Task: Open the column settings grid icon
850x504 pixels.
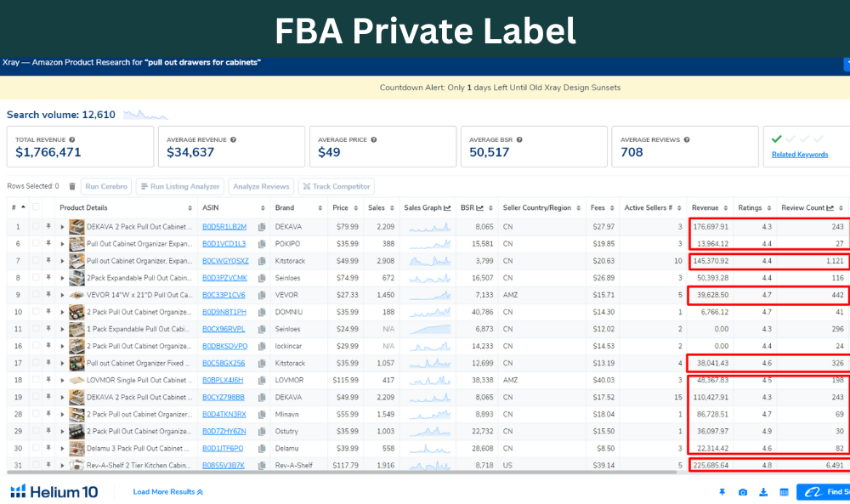Action: [x=784, y=492]
